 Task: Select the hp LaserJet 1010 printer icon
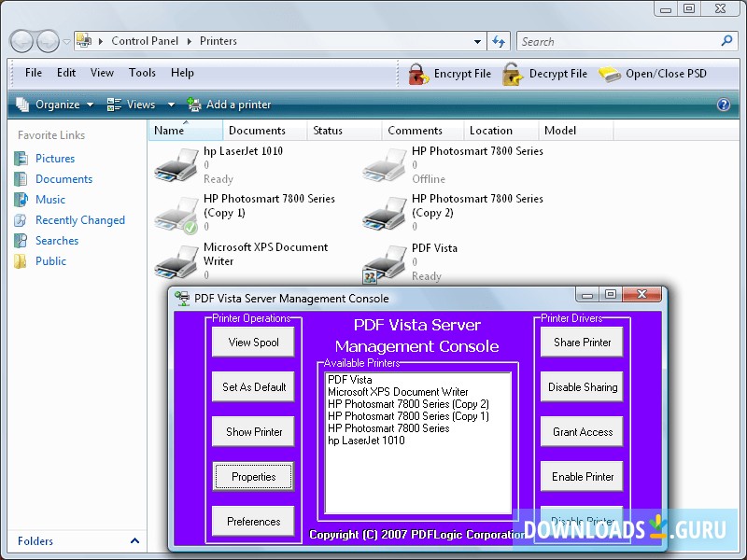click(176, 165)
